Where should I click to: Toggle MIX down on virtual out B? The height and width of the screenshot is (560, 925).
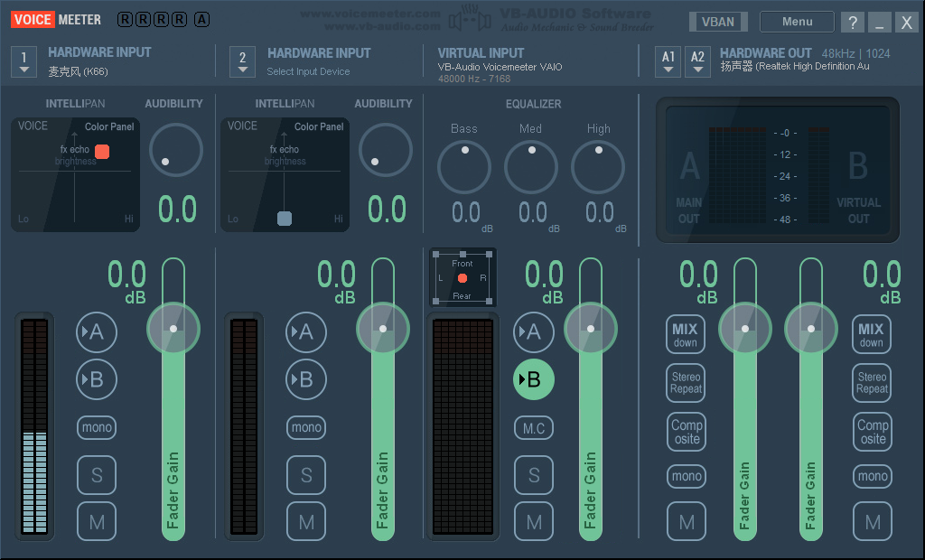(872, 334)
